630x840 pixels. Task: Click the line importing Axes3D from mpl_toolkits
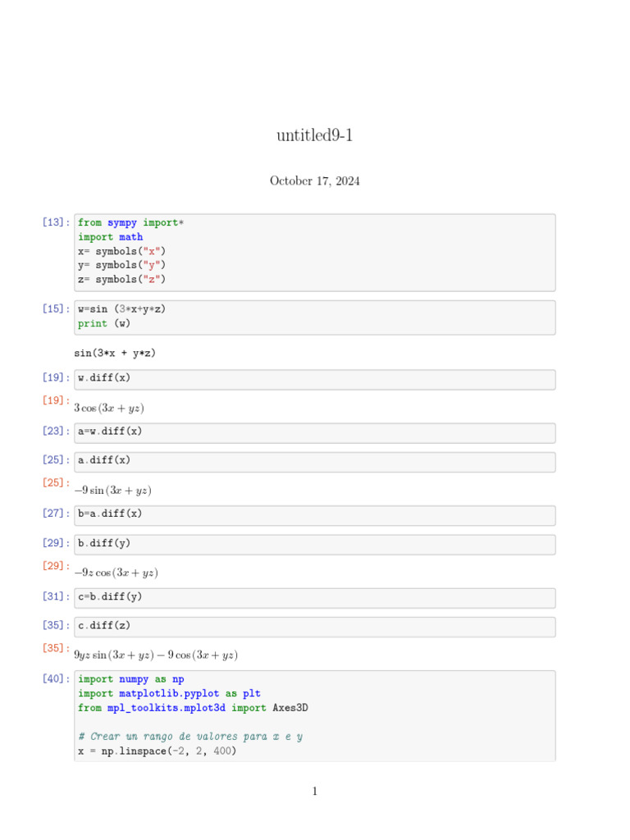193,708
